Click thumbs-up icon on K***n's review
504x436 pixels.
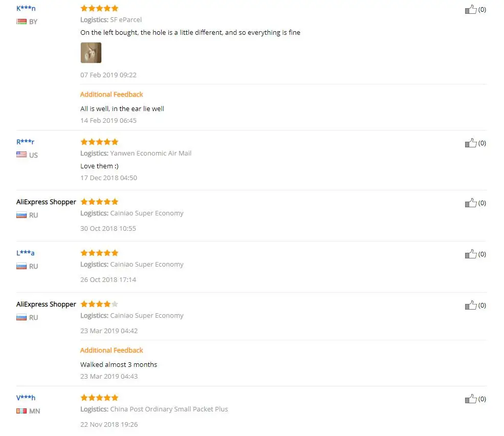pyautogui.click(x=471, y=9)
